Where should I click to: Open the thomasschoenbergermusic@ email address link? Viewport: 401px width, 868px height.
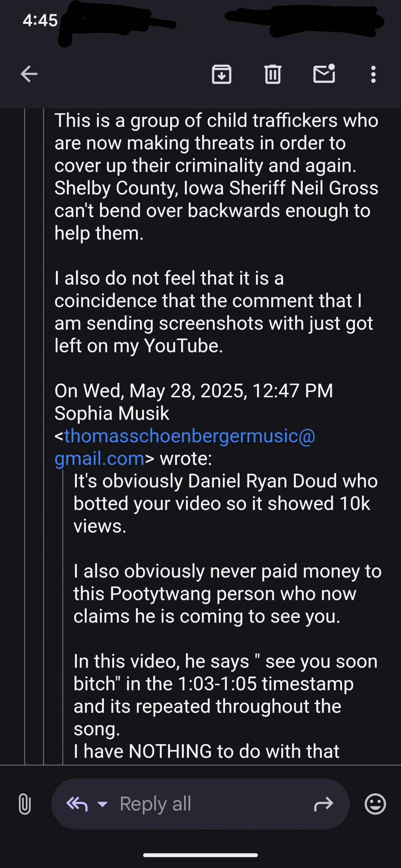pos(189,437)
